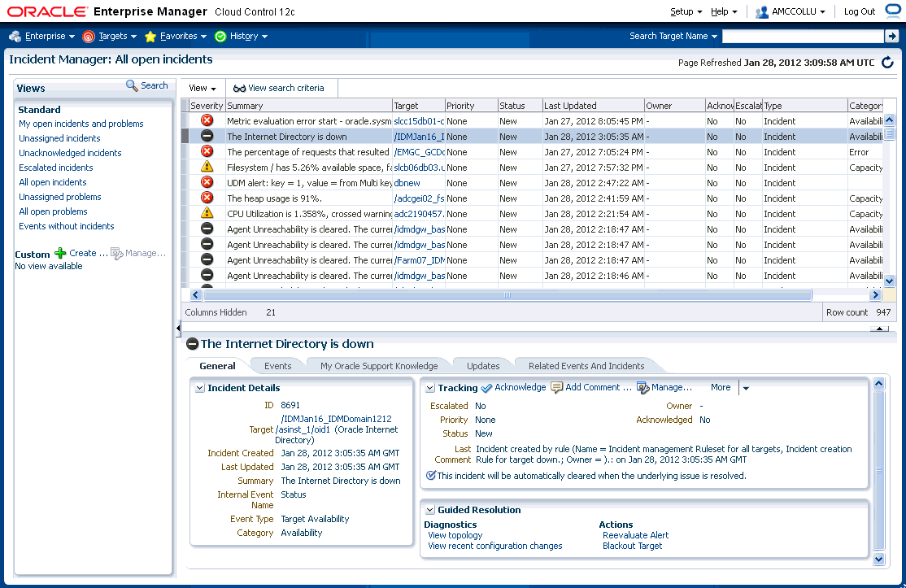Open Unassigned incidents view
This screenshot has height=588, width=906.
[x=59, y=138]
